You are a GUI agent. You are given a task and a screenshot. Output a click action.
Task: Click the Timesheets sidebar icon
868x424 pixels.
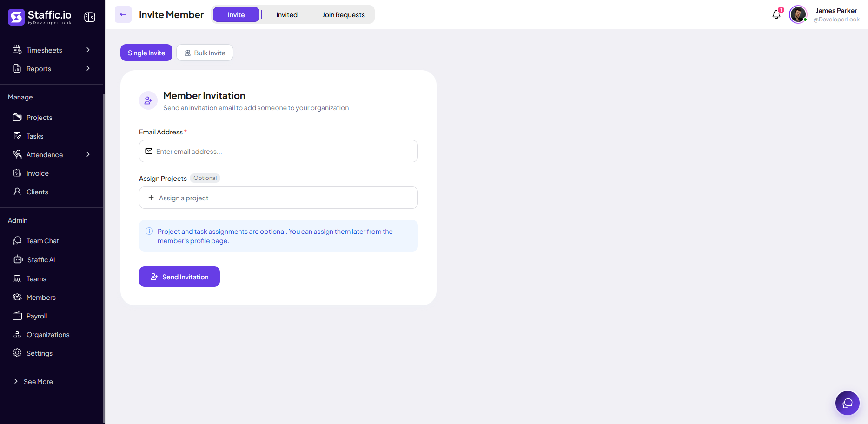[17, 50]
